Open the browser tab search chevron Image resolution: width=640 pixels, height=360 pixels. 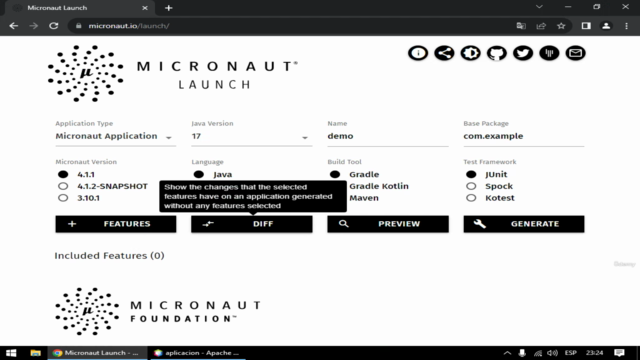539,7
